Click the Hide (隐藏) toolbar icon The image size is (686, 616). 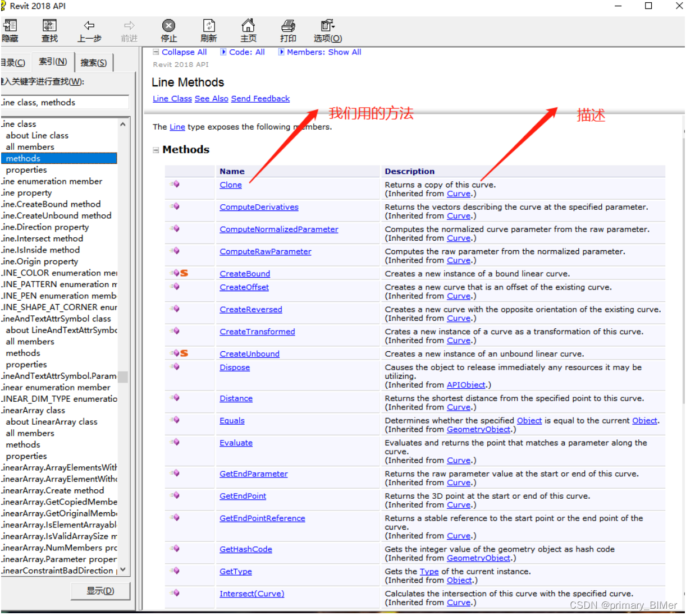click(x=10, y=26)
